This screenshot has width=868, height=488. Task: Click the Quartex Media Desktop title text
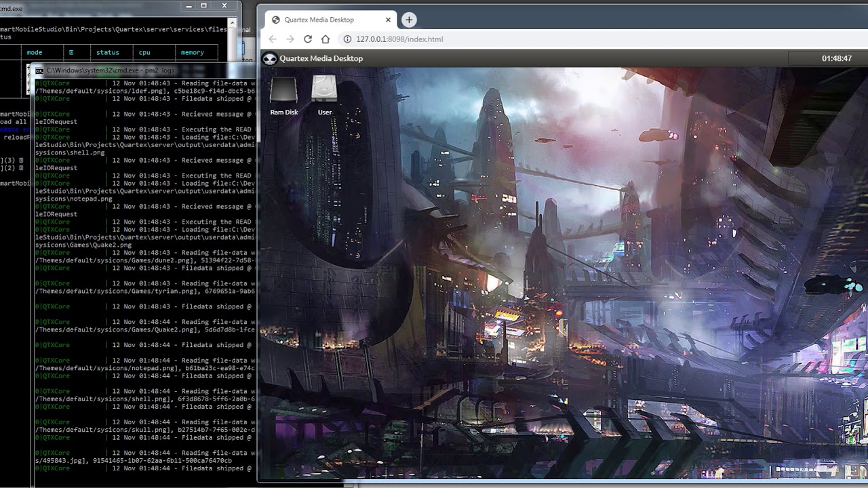tap(321, 59)
